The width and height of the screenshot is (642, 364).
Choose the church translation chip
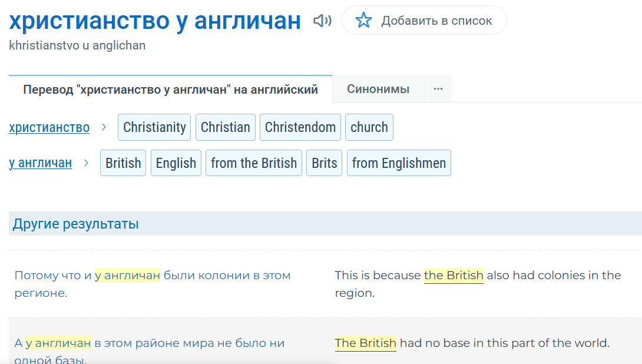(369, 127)
